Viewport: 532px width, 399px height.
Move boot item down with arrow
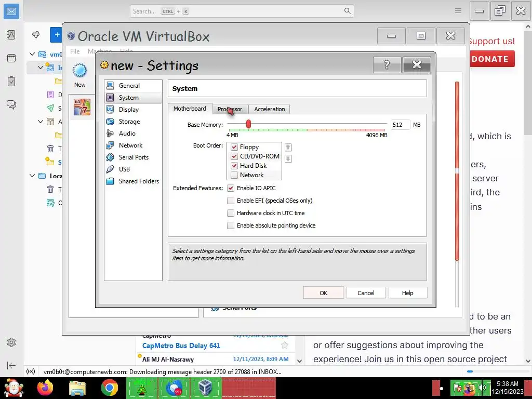pyautogui.click(x=288, y=158)
